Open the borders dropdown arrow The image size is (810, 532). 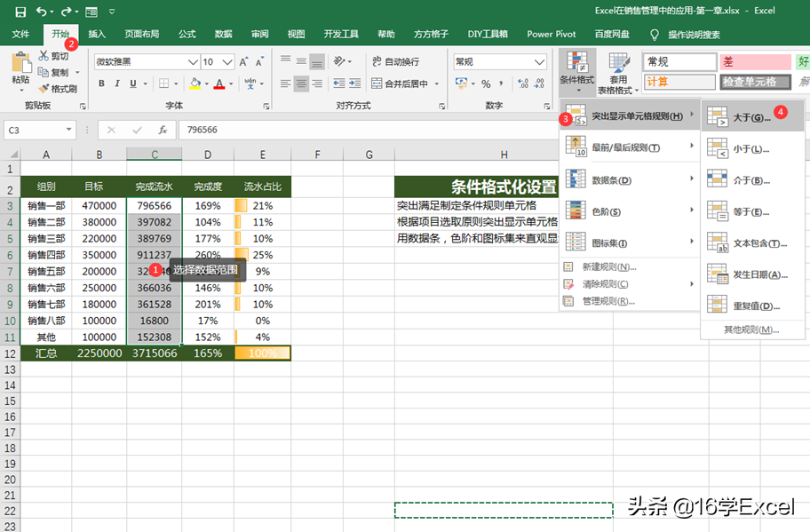pos(176,83)
